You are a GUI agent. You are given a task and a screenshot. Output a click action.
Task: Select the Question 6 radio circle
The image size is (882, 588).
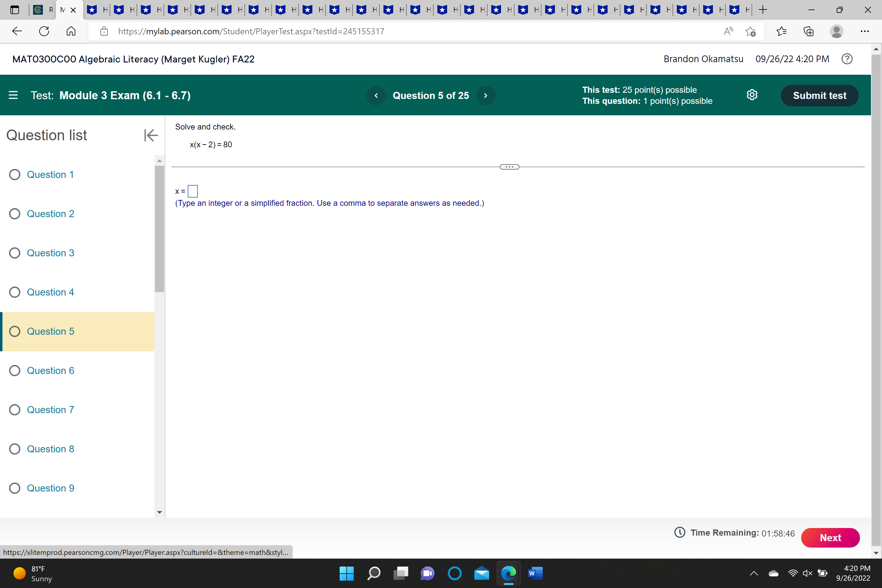[15, 371]
